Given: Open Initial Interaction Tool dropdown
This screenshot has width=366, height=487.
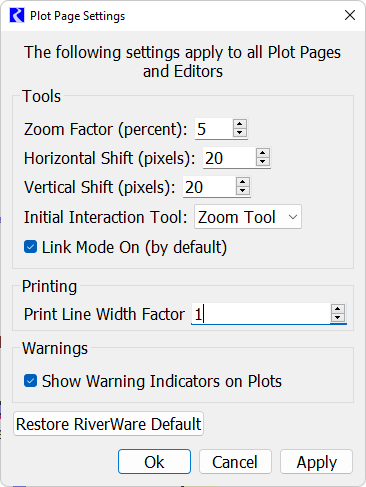Looking at the screenshot, I should pyautogui.click(x=248, y=217).
